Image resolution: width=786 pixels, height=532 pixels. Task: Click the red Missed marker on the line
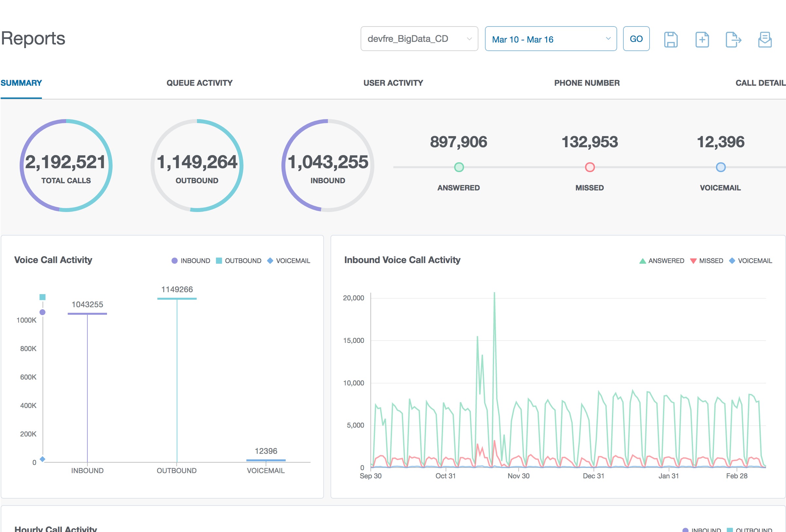tap(590, 167)
